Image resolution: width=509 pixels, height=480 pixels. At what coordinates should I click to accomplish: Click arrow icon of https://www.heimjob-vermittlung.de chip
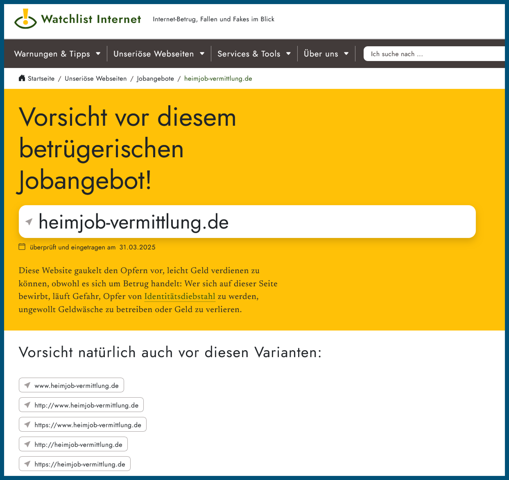tap(27, 424)
